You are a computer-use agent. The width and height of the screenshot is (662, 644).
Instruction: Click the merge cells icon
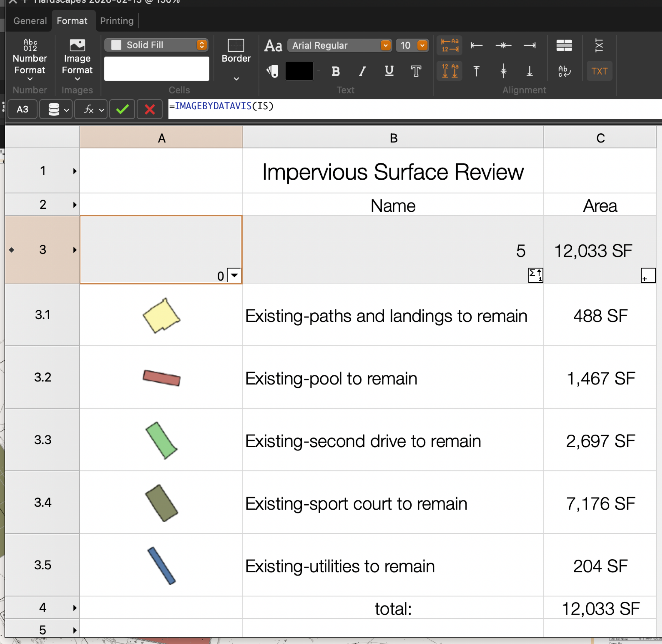pos(564,45)
